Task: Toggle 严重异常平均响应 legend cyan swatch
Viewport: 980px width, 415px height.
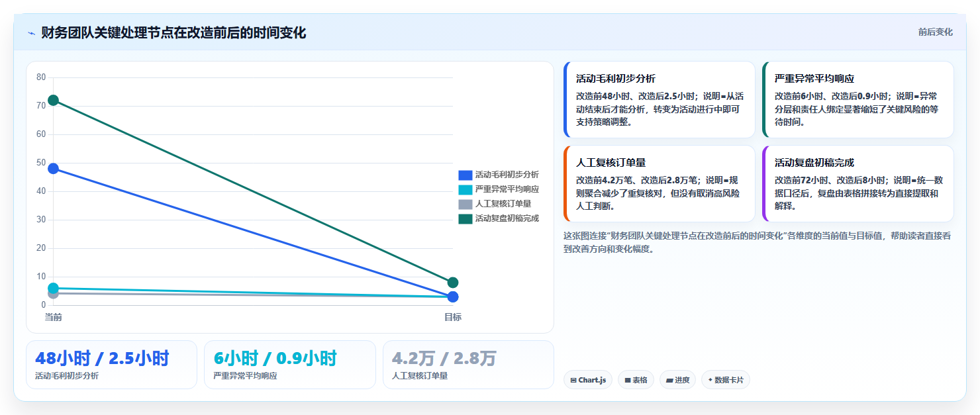Action: click(x=465, y=189)
